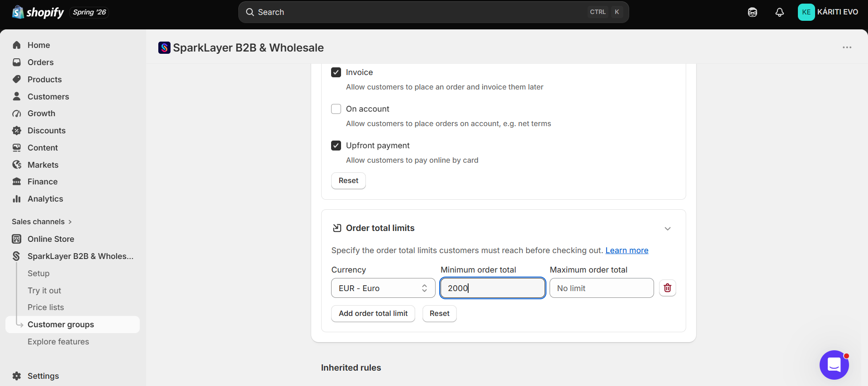868x386 pixels.
Task: Click the Settings gear icon
Action: 17,376
